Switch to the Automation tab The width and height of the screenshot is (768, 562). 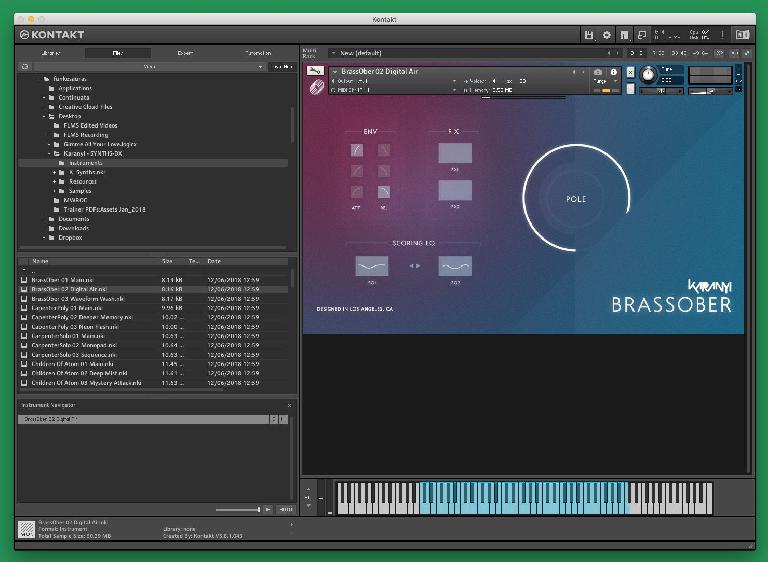258,53
